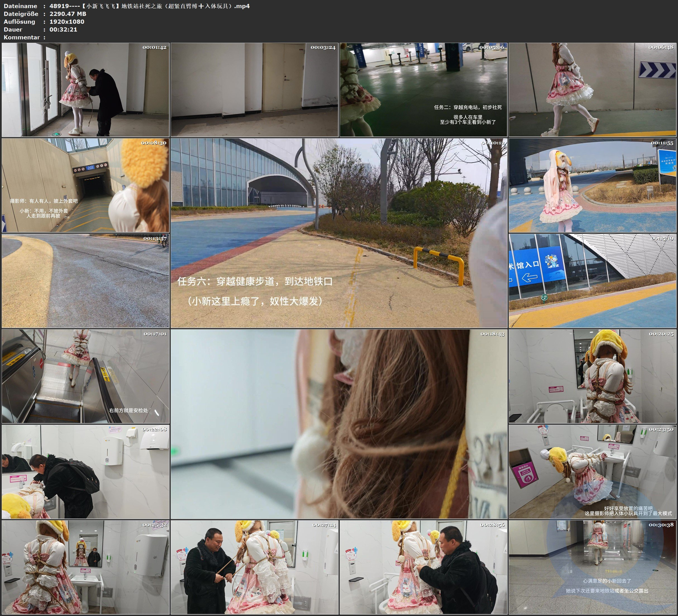Select the pavement frame at 00:13:37
The image size is (678, 616).
(x=85, y=281)
